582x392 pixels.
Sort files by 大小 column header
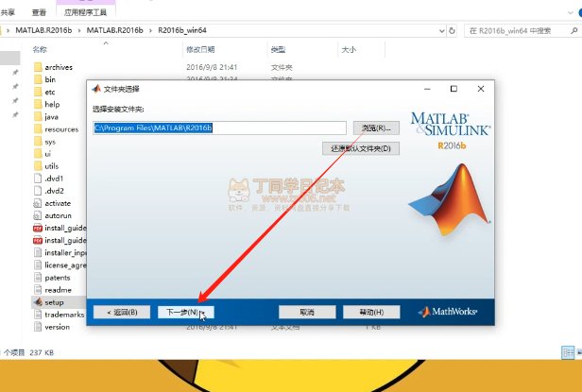click(x=349, y=49)
